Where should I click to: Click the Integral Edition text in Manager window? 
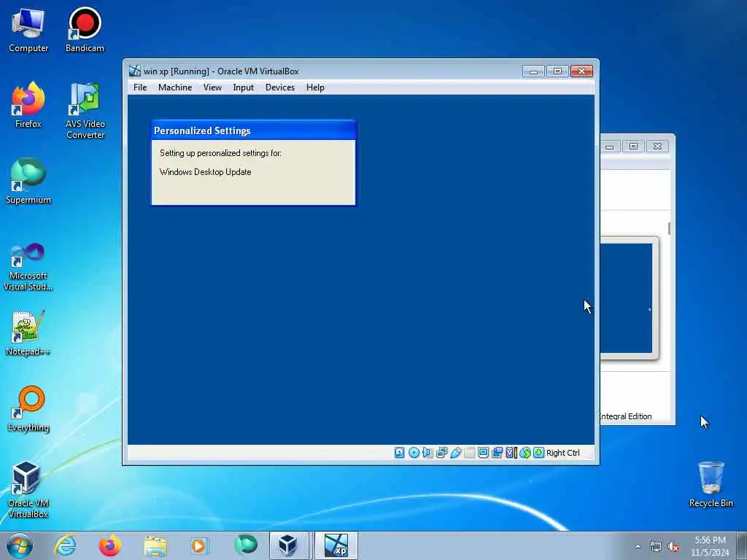pos(625,416)
